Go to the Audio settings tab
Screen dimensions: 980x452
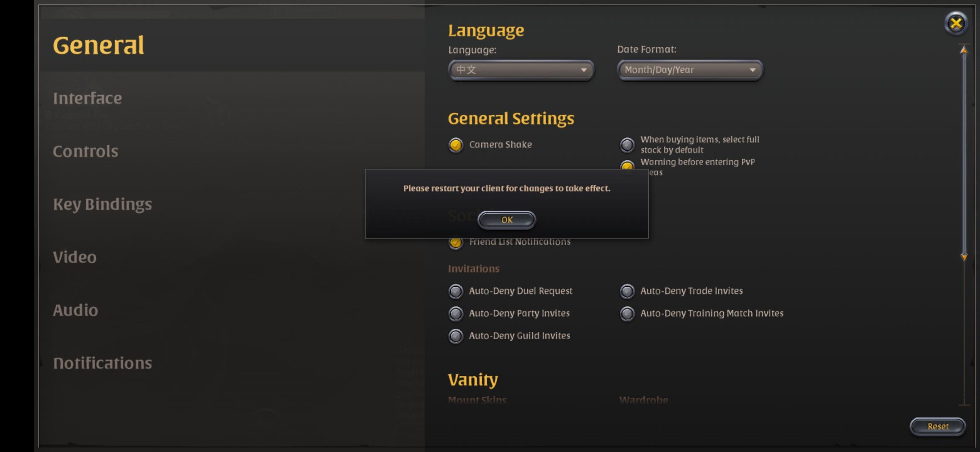tap(75, 310)
